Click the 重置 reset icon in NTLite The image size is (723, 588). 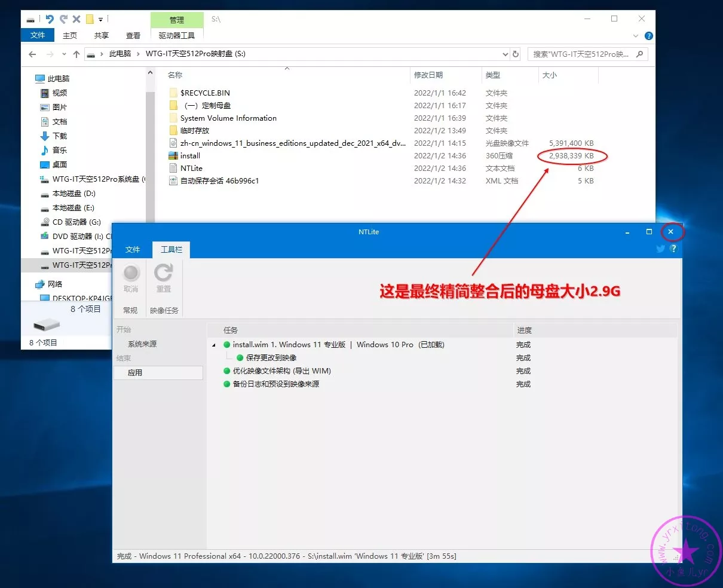pyautogui.click(x=163, y=274)
